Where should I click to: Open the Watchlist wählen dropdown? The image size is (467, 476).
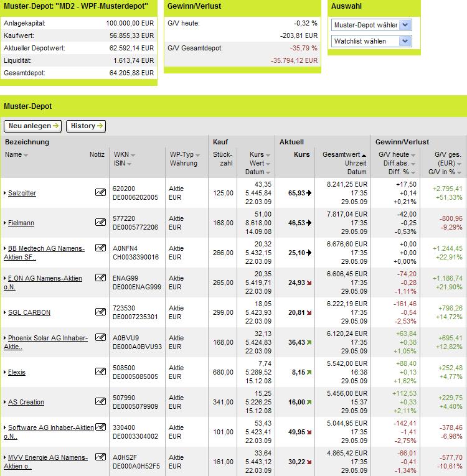(371, 41)
